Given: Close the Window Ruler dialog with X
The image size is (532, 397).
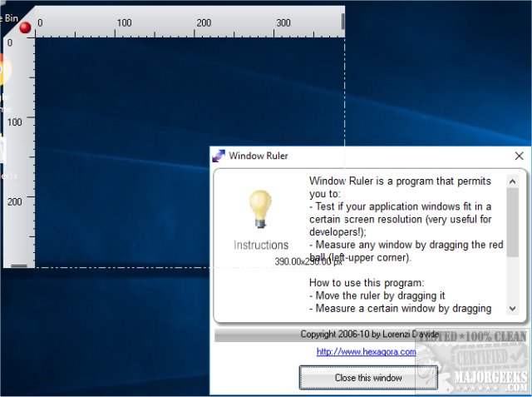Looking at the screenshot, I should coord(519,156).
